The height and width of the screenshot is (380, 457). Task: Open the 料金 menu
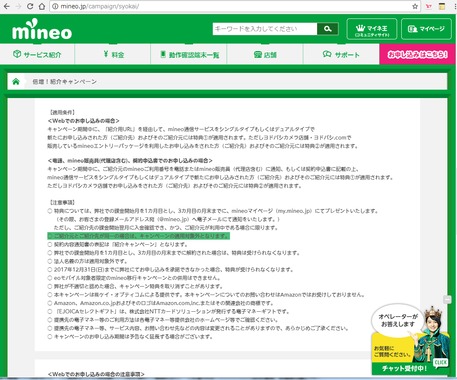113,54
